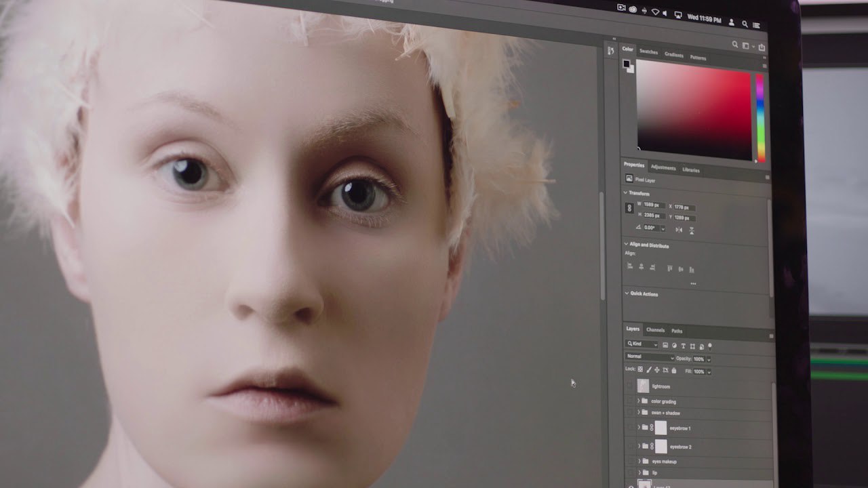This screenshot has width=868, height=488.
Task: Click the align left edges icon
Action: (x=630, y=266)
